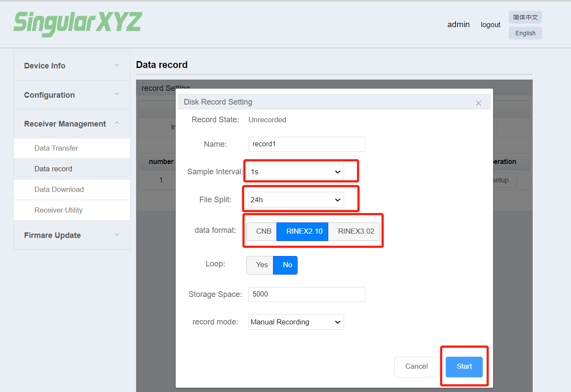Select RINEX3.02 data format
The height and width of the screenshot is (392, 571).
pyautogui.click(x=356, y=231)
